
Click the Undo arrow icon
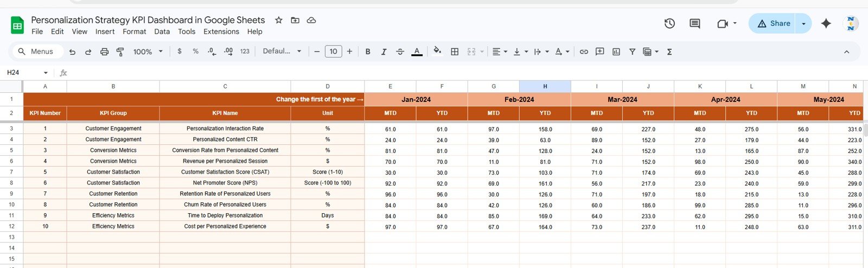tap(72, 52)
